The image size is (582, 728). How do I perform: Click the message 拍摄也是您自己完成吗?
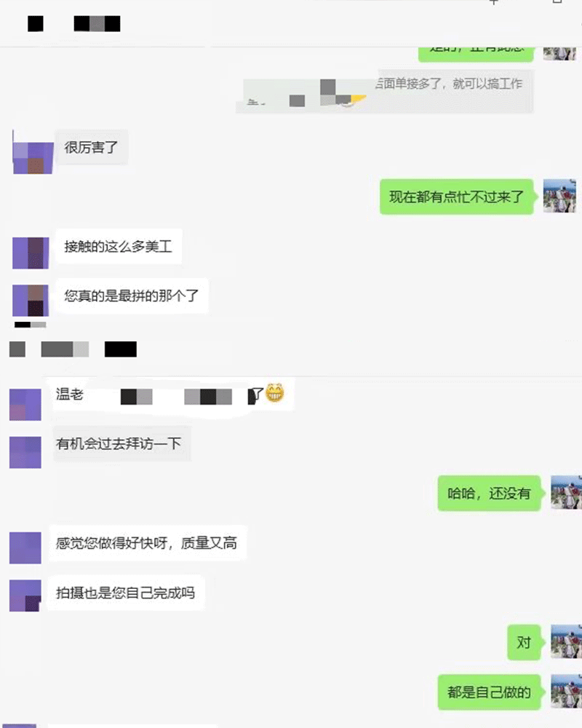tap(125, 593)
